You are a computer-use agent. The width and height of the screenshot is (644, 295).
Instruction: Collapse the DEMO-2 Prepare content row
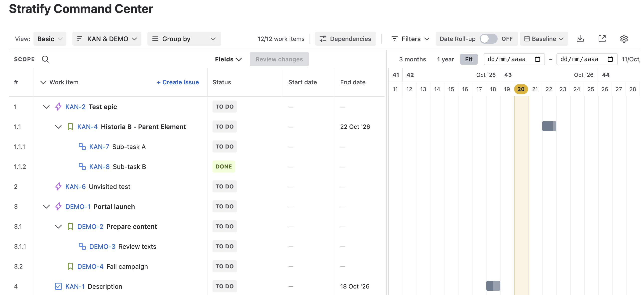tap(58, 227)
